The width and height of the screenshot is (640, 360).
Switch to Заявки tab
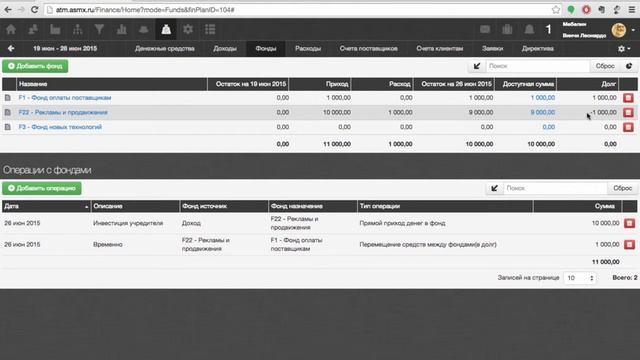pos(492,49)
